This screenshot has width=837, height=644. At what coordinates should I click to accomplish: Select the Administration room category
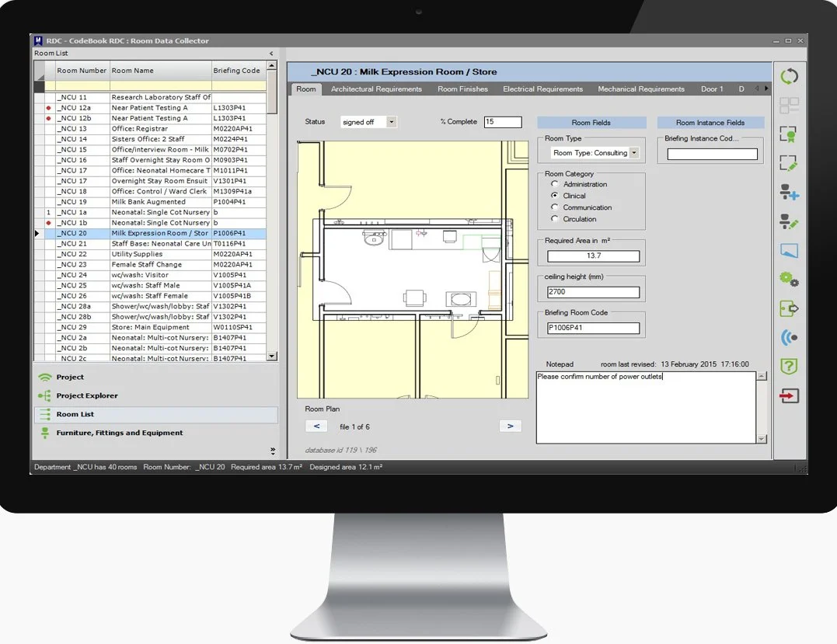tap(555, 184)
